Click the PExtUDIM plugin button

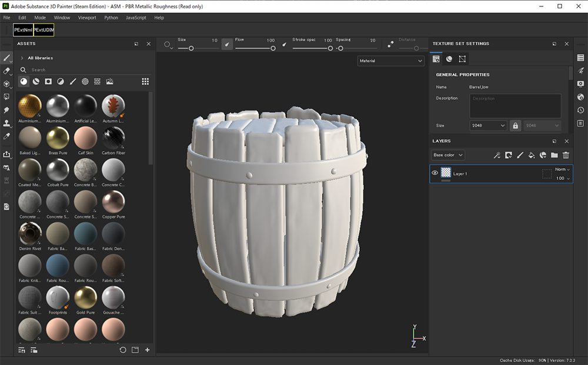[44, 30]
